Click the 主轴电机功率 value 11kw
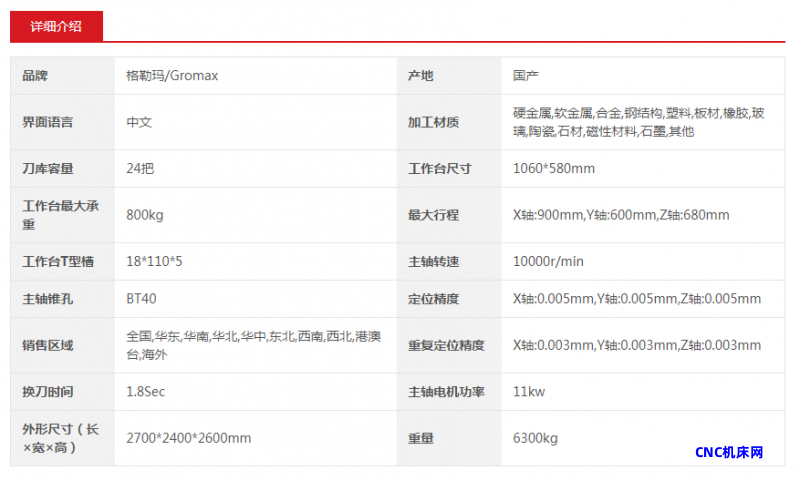 click(x=528, y=391)
